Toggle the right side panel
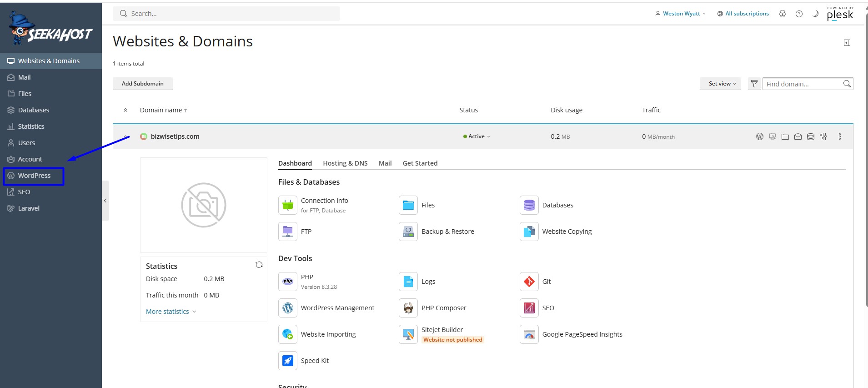The width and height of the screenshot is (868, 388). (x=847, y=43)
